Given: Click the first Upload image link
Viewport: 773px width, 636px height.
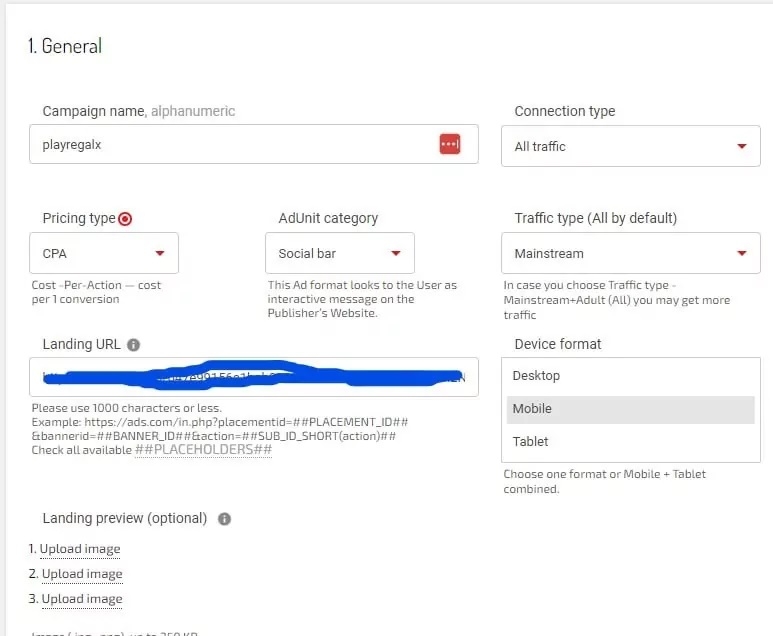Looking at the screenshot, I should (x=80, y=549).
